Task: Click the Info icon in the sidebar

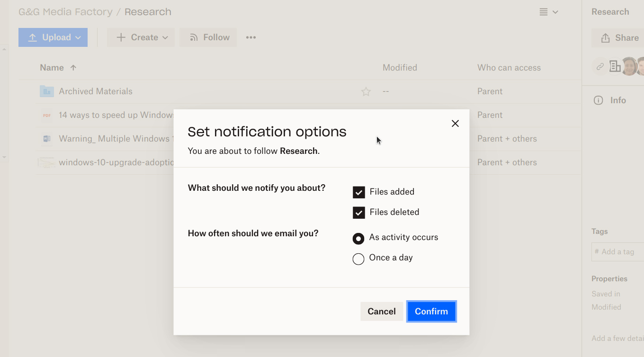Action: (x=598, y=100)
